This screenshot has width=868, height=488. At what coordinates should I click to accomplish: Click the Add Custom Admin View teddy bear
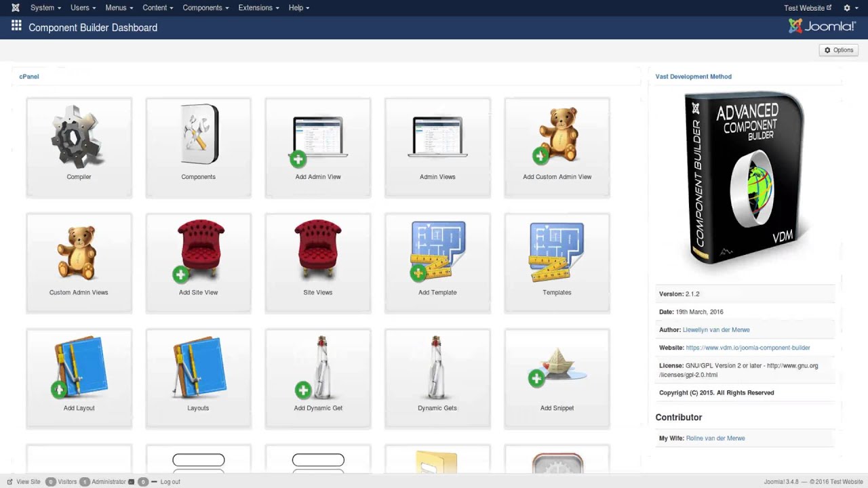557,136
